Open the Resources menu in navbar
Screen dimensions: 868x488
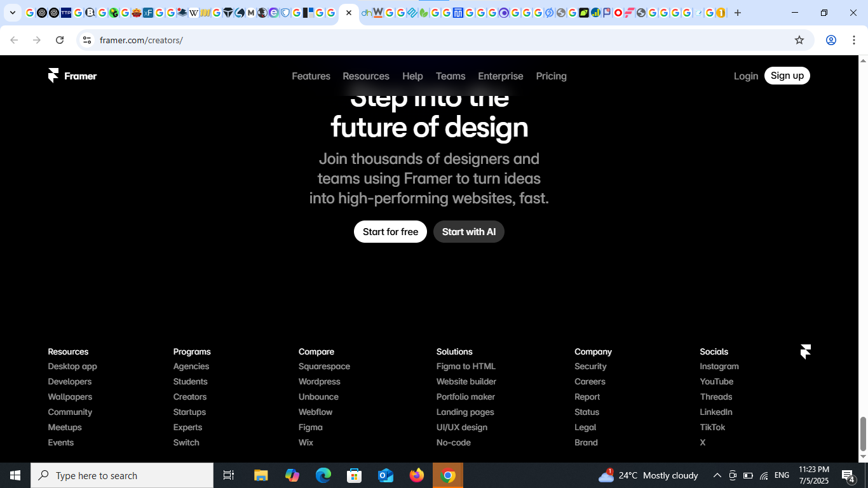point(366,76)
